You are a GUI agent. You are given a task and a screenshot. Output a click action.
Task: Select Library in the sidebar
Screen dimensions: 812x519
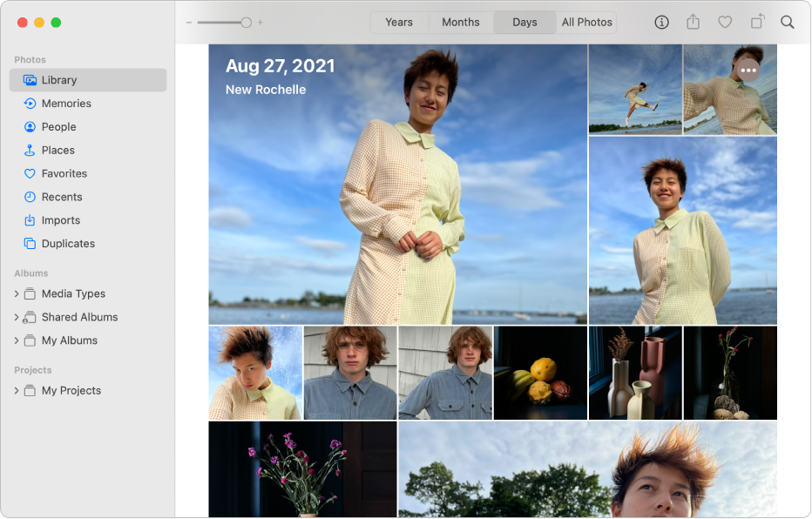pyautogui.click(x=60, y=79)
